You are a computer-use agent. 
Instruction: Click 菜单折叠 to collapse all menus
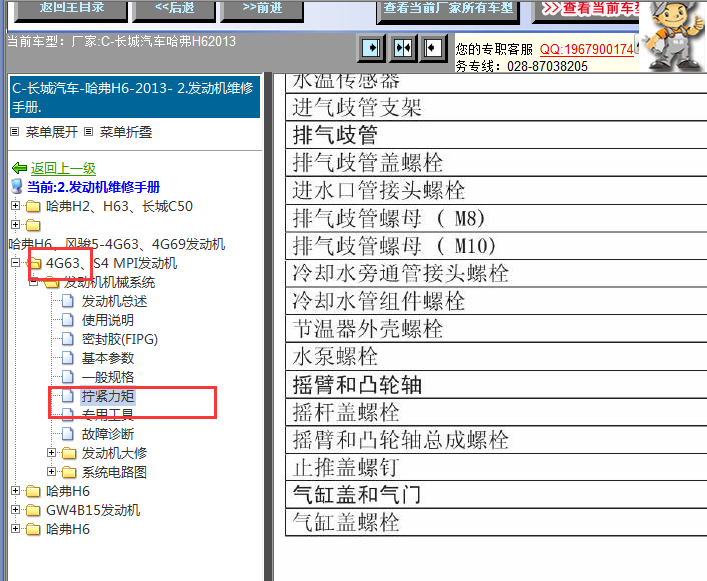coord(126,132)
